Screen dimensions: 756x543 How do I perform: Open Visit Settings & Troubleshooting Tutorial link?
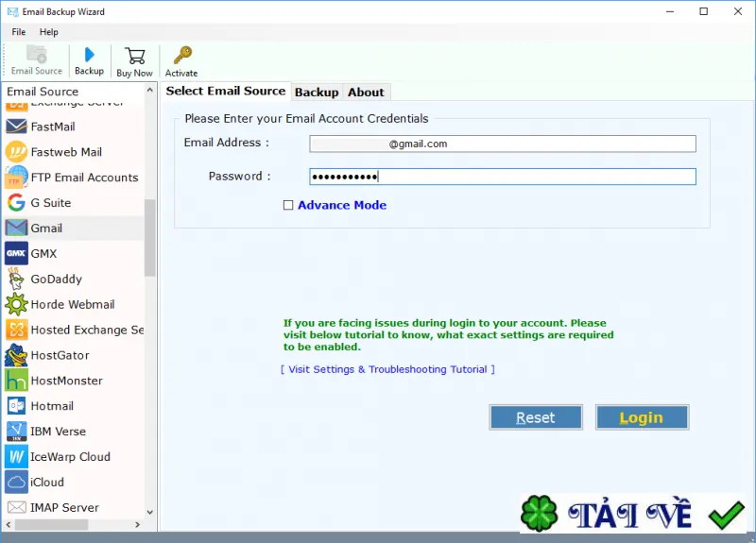pyautogui.click(x=387, y=369)
